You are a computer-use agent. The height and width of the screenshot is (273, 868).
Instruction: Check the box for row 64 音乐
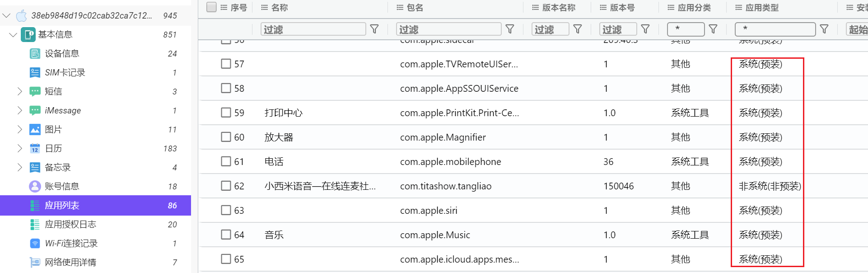coord(226,235)
